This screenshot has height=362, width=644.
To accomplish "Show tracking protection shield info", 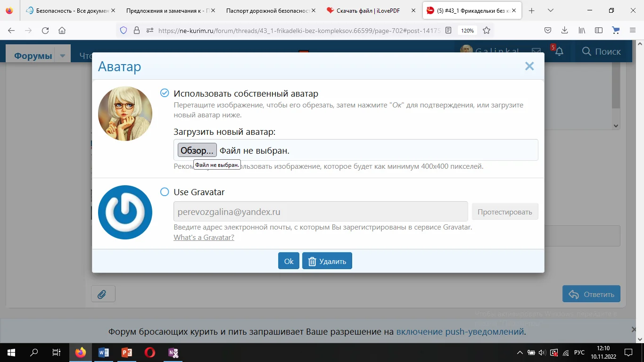I will [124, 30].
